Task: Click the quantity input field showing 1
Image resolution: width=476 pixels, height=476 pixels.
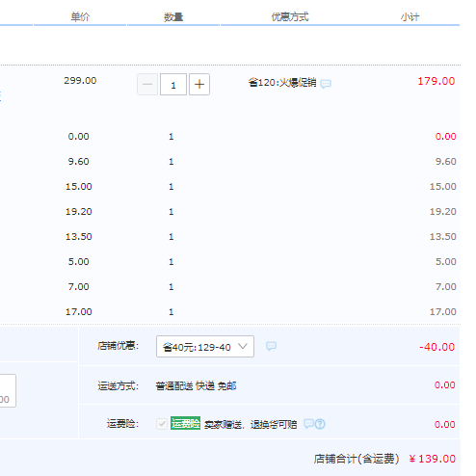Action: 173,85
